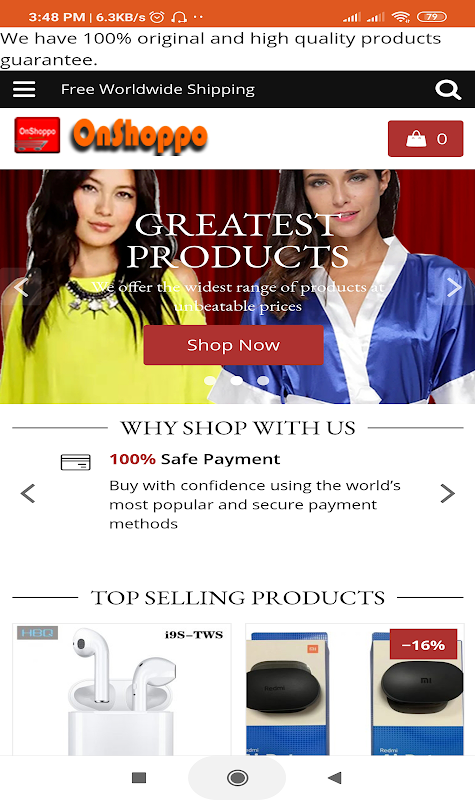Select the first banner carousel dot
Viewport: 475px width, 800px height.
coord(210,380)
